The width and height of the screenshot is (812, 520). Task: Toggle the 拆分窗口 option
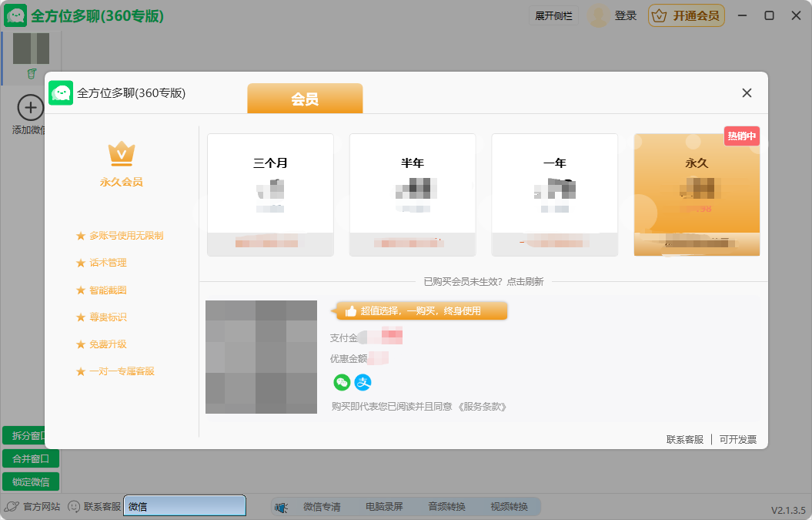pos(31,435)
